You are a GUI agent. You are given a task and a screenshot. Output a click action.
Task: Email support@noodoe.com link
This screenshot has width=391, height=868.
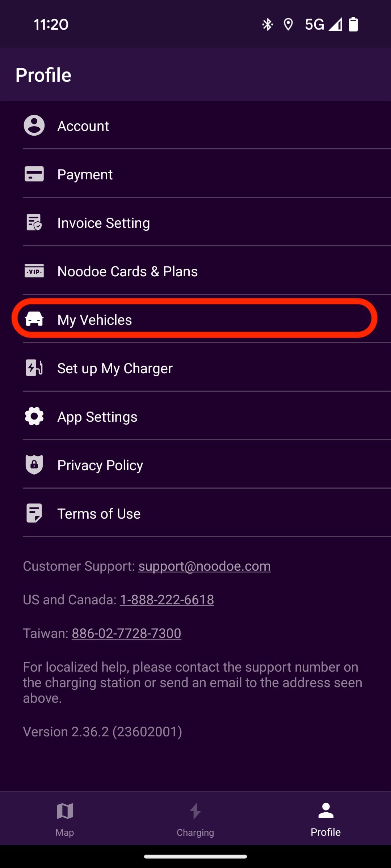tap(204, 566)
